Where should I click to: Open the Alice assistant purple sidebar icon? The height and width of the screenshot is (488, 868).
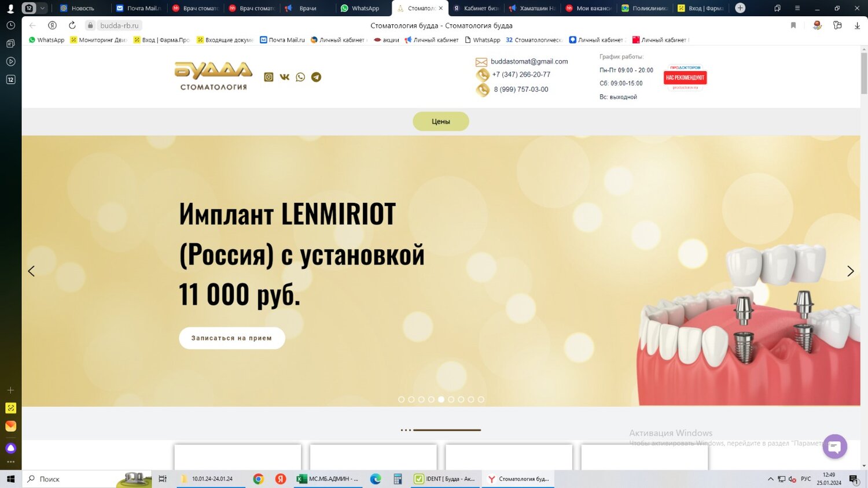(x=10, y=448)
